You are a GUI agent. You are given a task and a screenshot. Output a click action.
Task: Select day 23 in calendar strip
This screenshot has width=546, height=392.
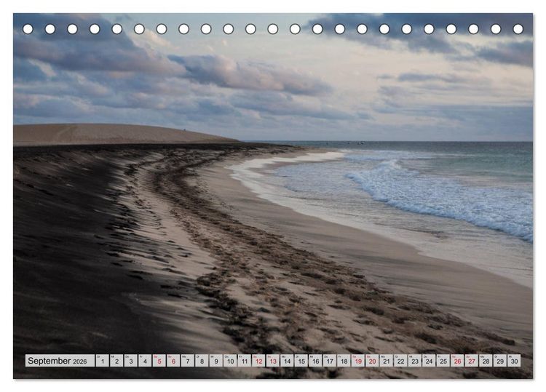pos(415,360)
